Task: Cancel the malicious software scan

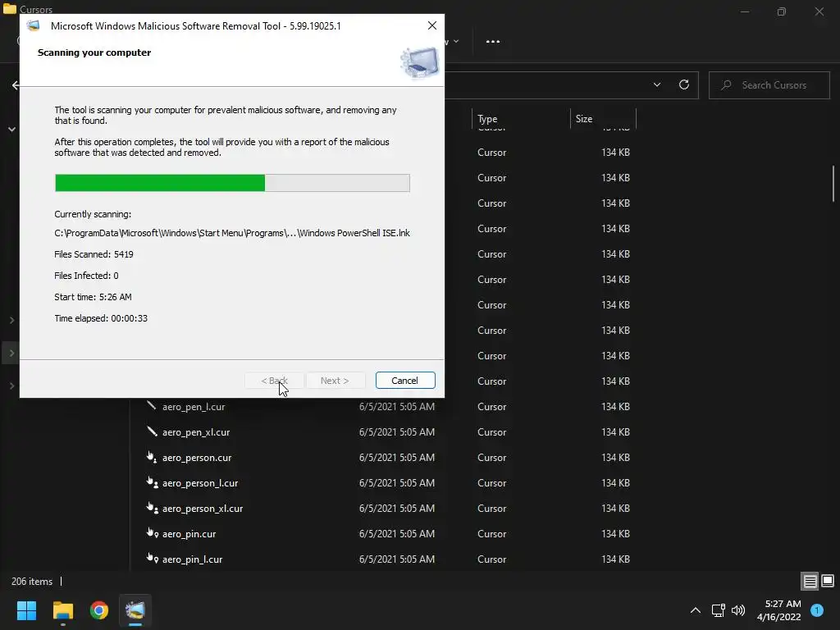Action: pos(405,381)
